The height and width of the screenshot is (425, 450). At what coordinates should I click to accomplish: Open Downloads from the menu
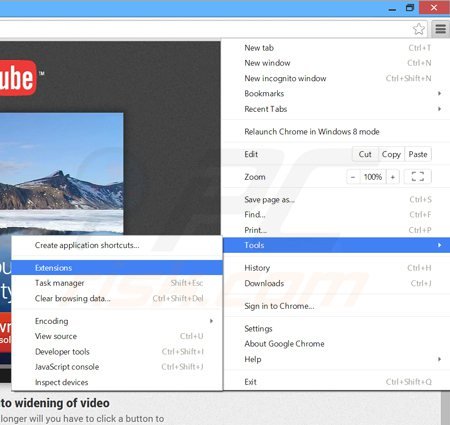pos(337,283)
